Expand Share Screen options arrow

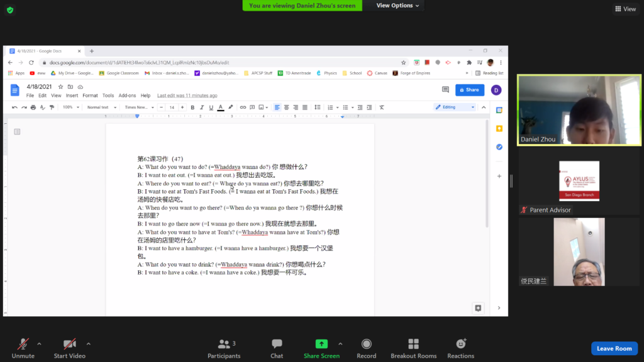[x=340, y=344]
